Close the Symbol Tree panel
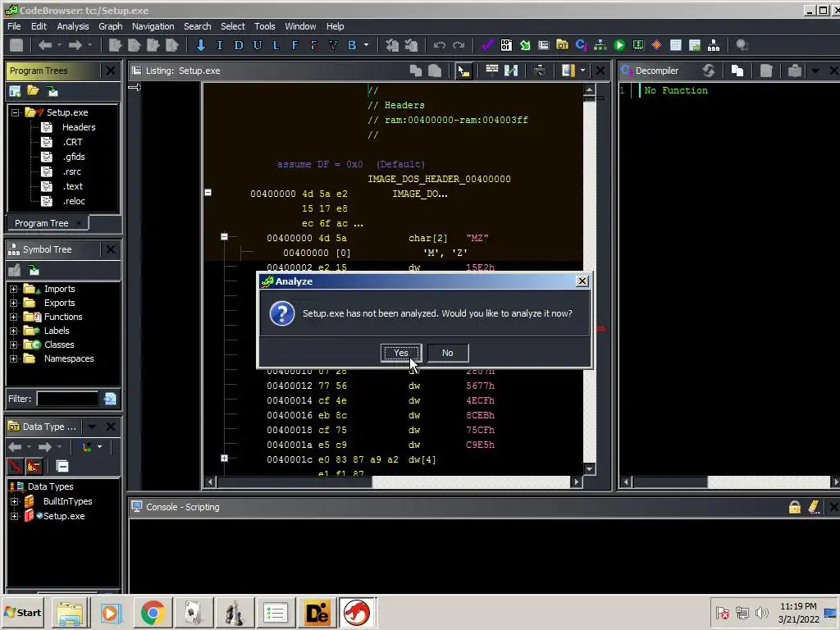Screen dimensions: 840x630 point(111,249)
